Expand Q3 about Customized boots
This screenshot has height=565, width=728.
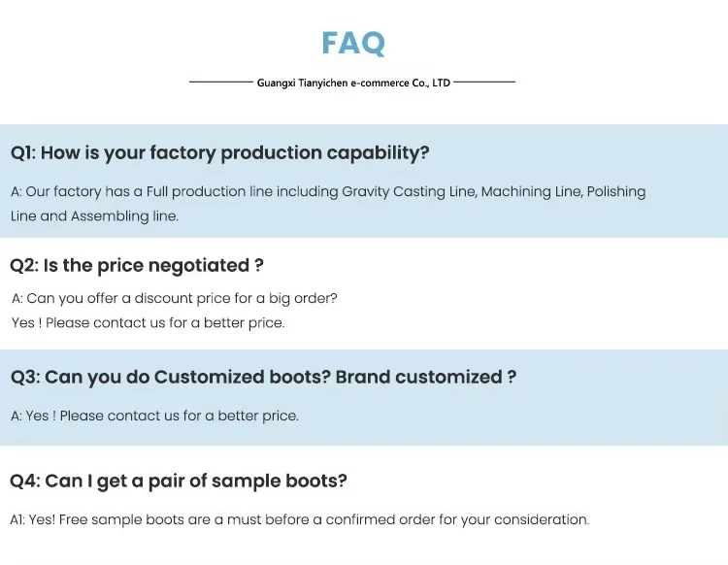[263, 377]
